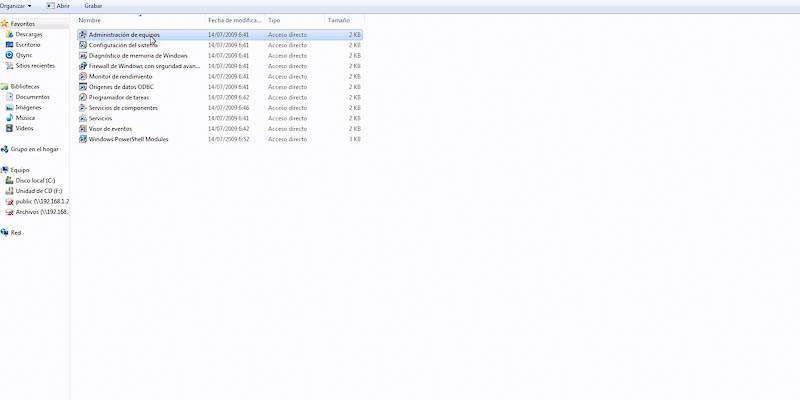Select Programador de tareas file name
This screenshot has width=800, height=400.
coord(119,97)
